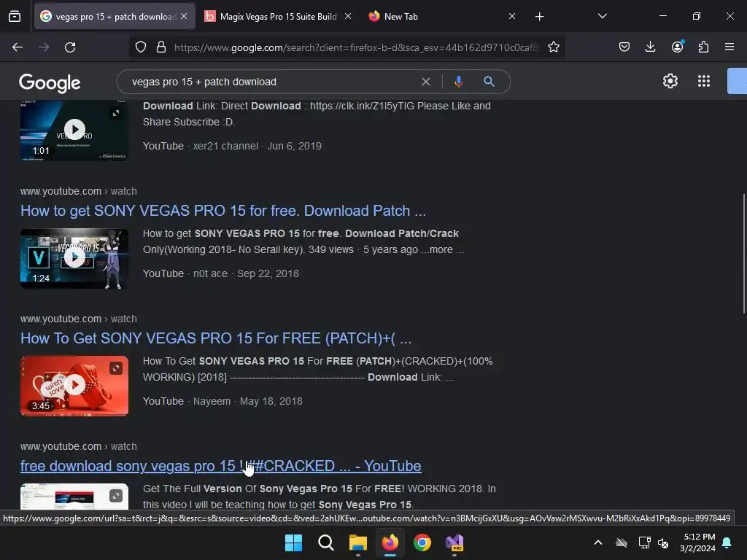Open the Firefox downloads panel

(x=650, y=47)
